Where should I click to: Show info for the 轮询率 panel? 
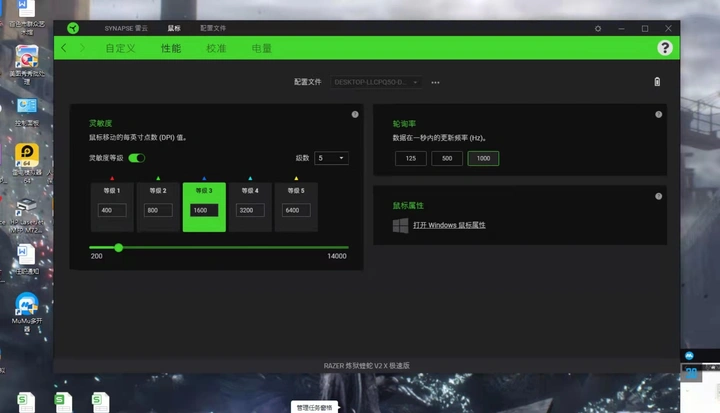(658, 114)
